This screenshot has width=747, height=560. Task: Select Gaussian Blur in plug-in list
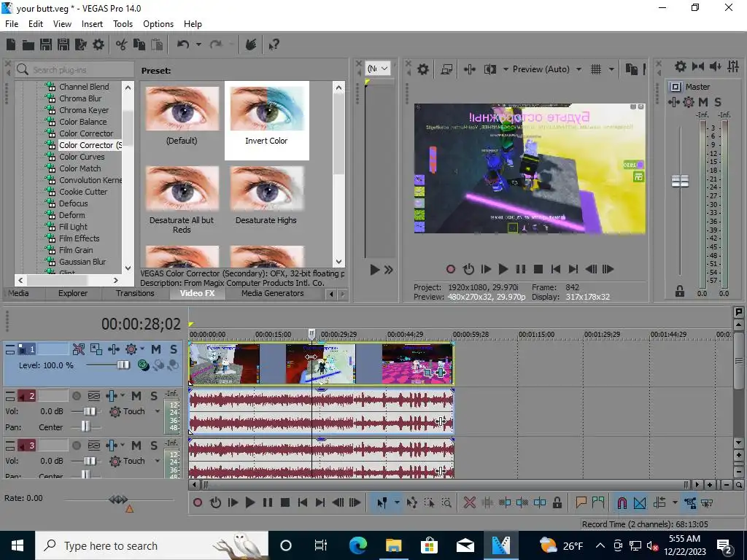click(82, 262)
